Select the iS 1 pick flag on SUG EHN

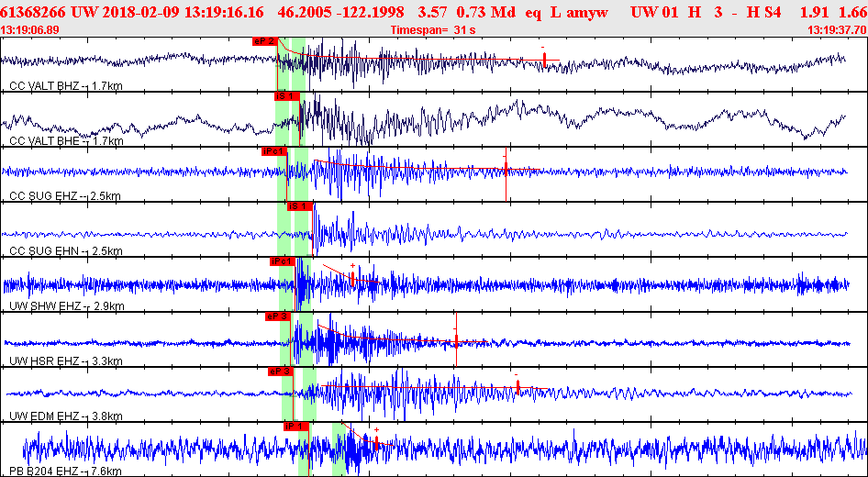[299, 206]
